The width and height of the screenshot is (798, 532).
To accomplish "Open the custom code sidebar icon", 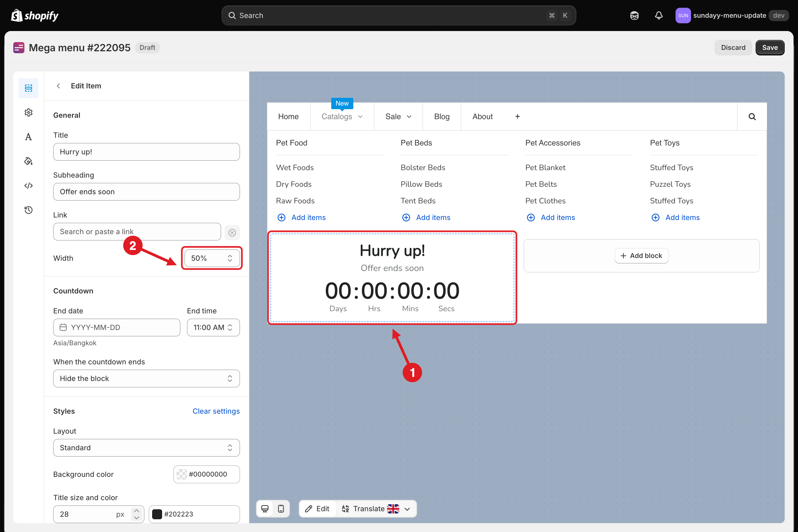I will coord(29,186).
